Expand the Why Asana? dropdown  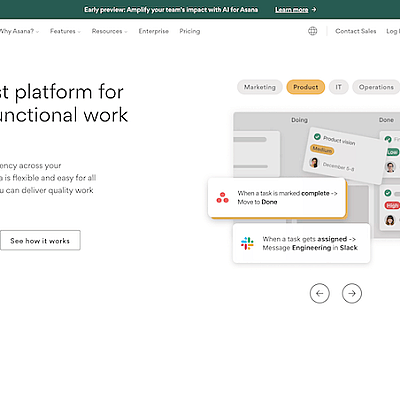coord(19,31)
